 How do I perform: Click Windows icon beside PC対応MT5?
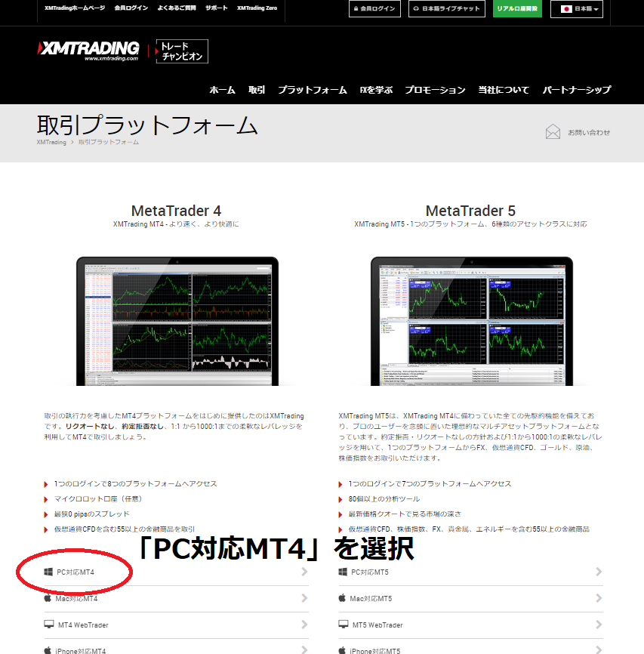tap(343, 572)
